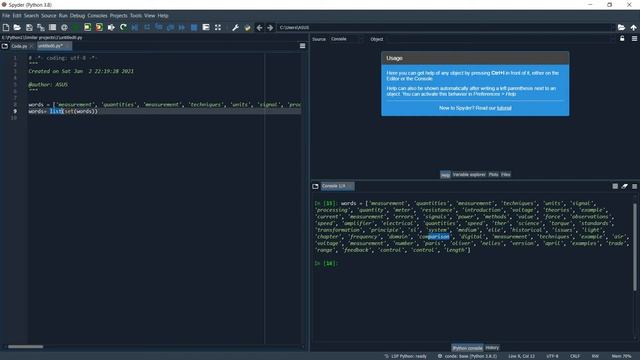
Task: Switch to the Plots tab
Action: coord(493,175)
